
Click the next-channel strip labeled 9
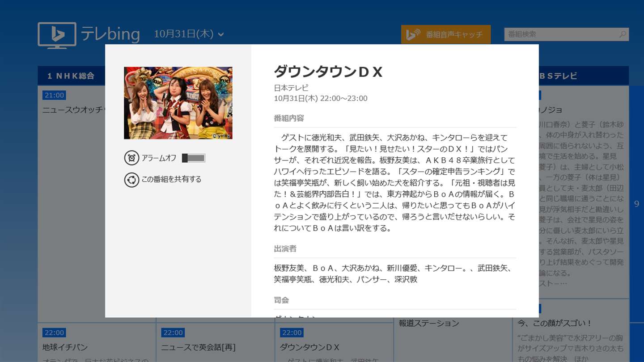coord(637,204)
